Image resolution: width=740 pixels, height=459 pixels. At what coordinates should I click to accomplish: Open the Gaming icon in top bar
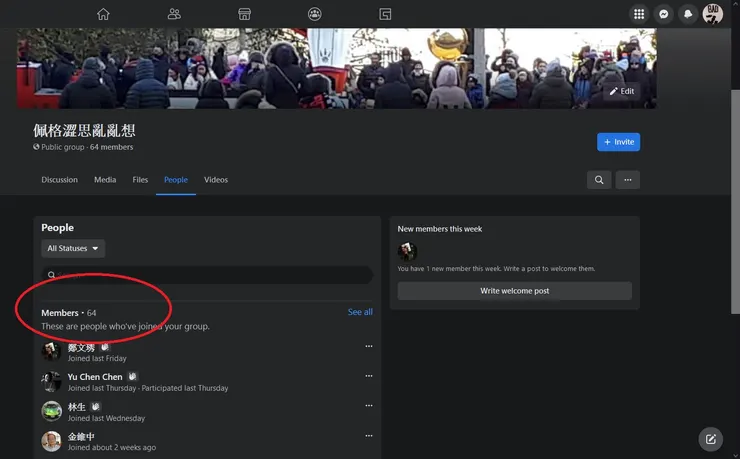[385, 14]
